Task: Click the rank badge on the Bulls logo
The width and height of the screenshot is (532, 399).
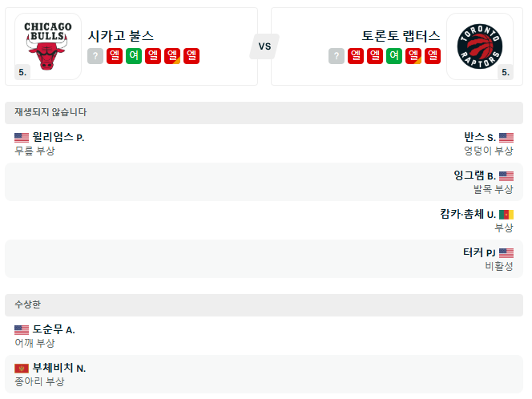Action: click(22, 72)
